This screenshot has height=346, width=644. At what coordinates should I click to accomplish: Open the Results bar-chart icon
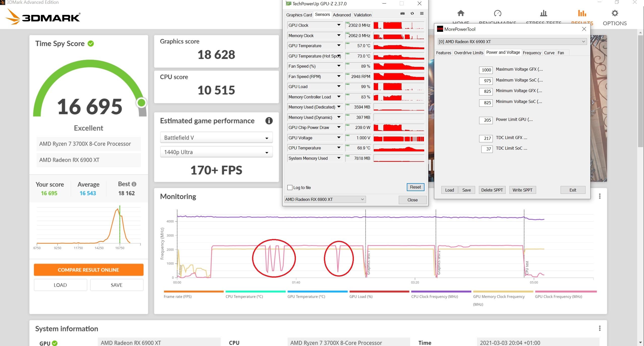pyautogui.click(x=582, y=13)
